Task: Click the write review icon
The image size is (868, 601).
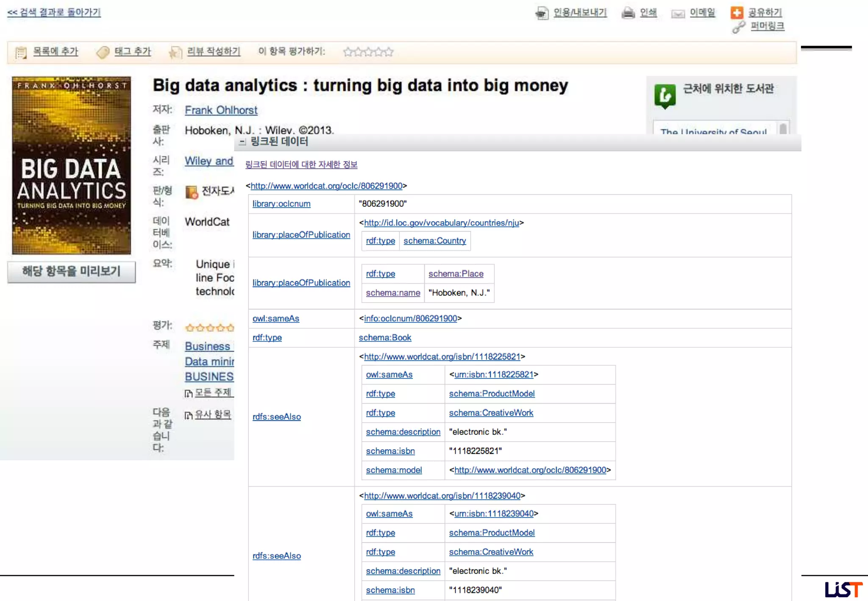Action: pos(175,52)
